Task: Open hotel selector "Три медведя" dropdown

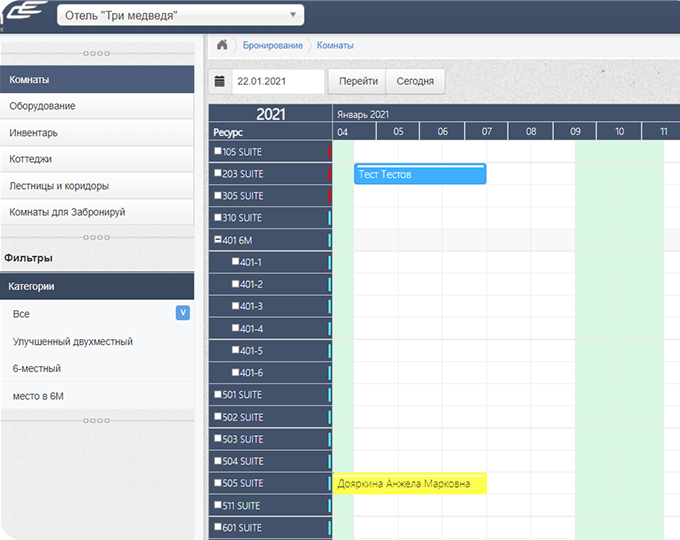Action: (180, 15)
